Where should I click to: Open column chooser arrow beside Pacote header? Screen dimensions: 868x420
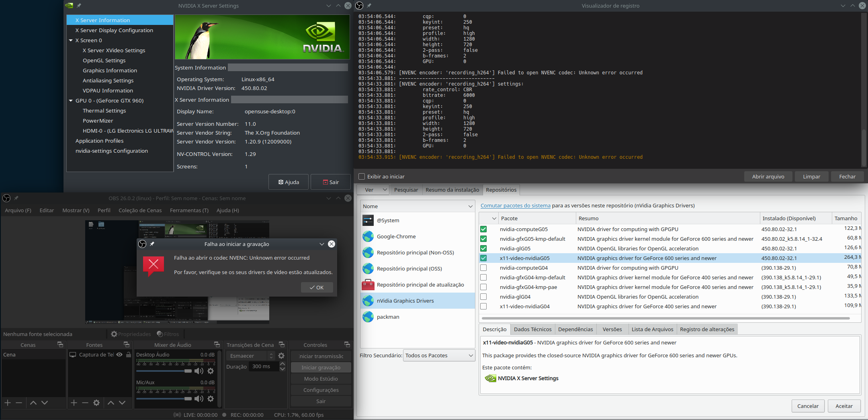494,218
